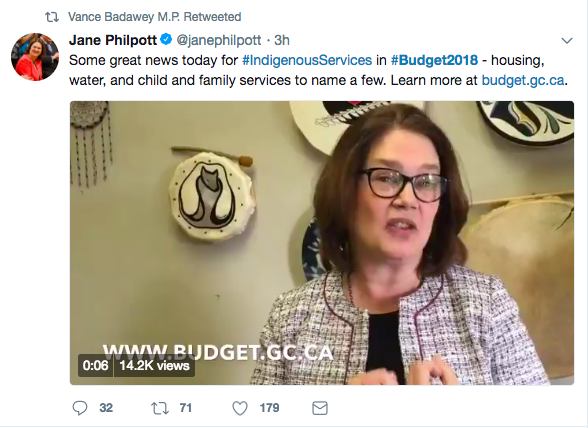This screenshot has width=588, height=428.
Task: Open the #Budget2018 hashtag
Action: coord(434,60)
